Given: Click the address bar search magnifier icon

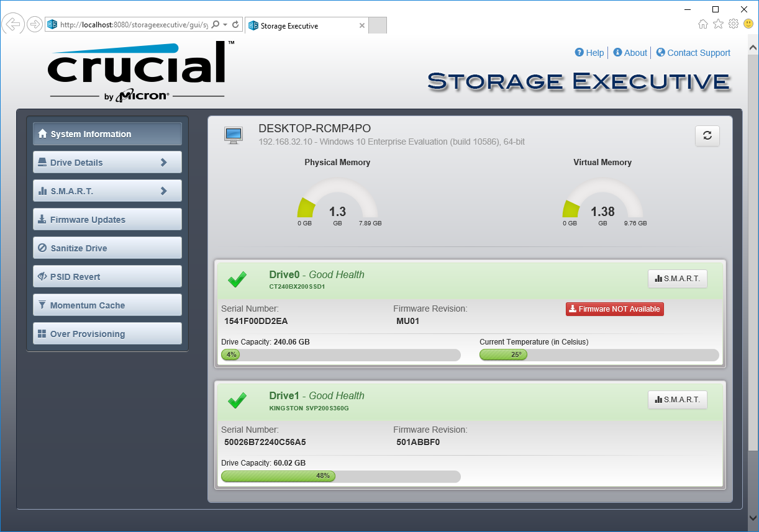Looking at the screenshot, I should (216, 25).
